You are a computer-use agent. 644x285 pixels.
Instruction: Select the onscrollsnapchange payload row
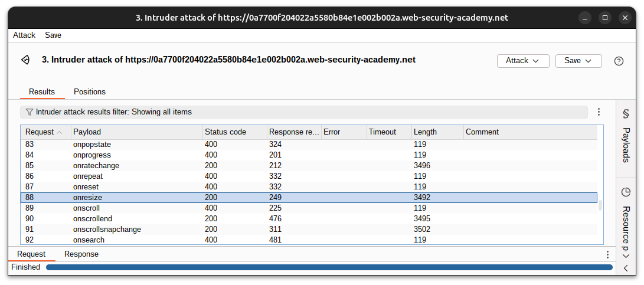309,229
